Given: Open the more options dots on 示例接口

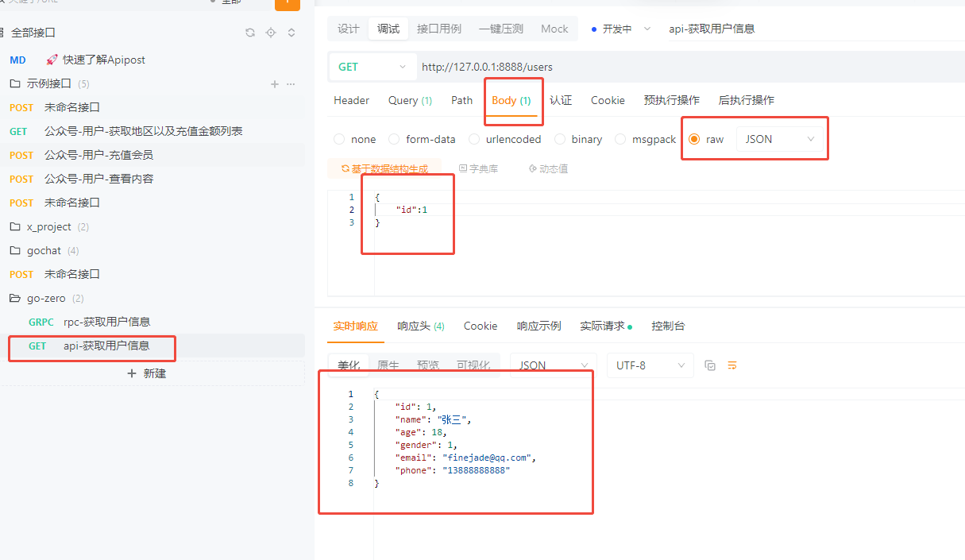Looking at the screenshot, I should [291, 83].
